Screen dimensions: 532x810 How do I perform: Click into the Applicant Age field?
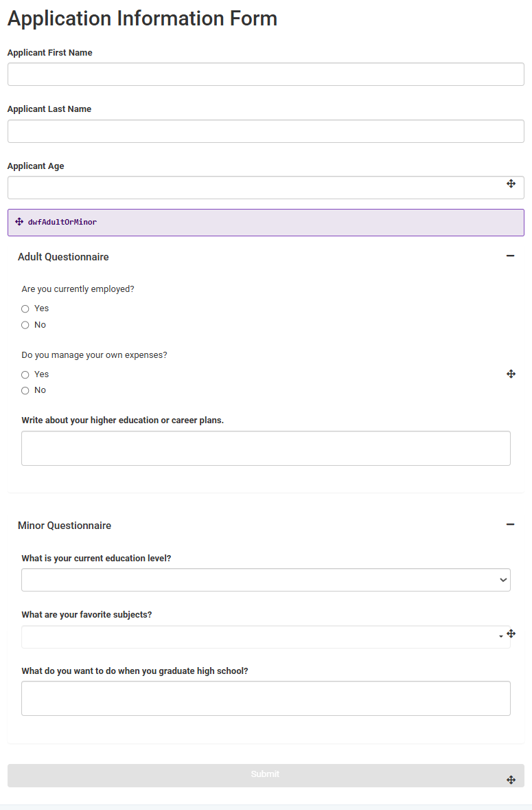(254, 188)
